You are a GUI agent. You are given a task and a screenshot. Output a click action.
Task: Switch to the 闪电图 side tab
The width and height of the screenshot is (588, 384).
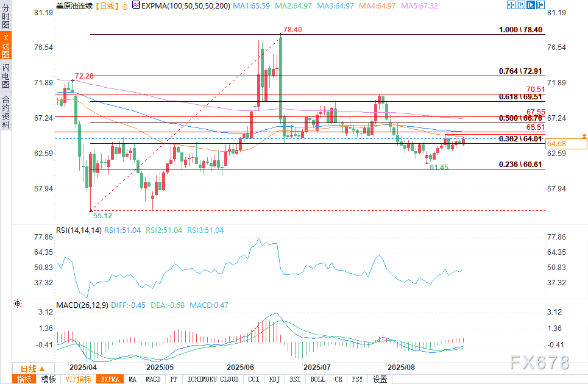(6, 76)
